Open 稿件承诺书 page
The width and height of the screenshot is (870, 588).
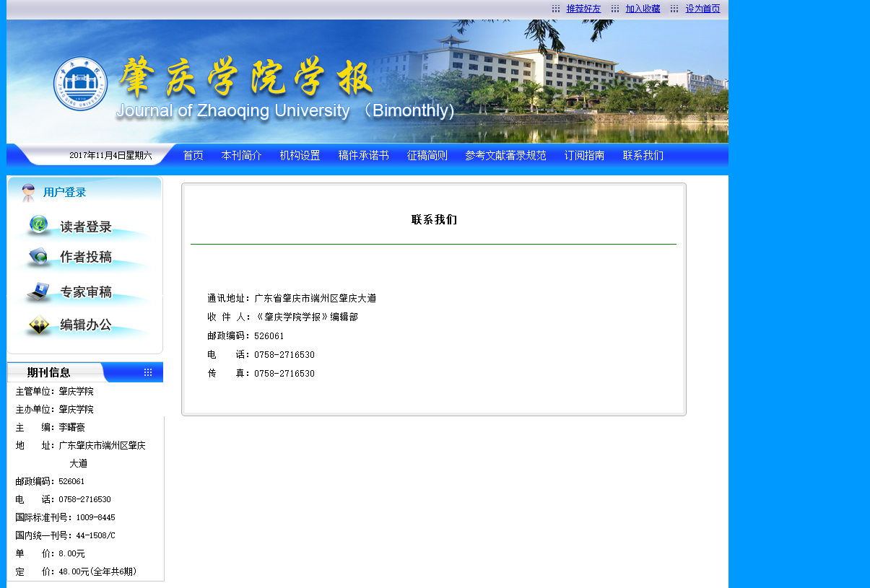[x=363, y=155]
